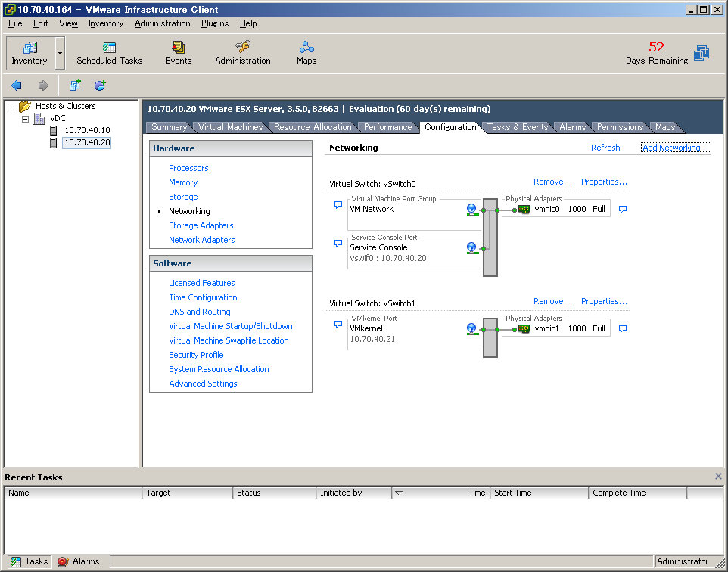
Task: Click speech bubble icon beside VM Network
Action: click(x=338, y=205)
